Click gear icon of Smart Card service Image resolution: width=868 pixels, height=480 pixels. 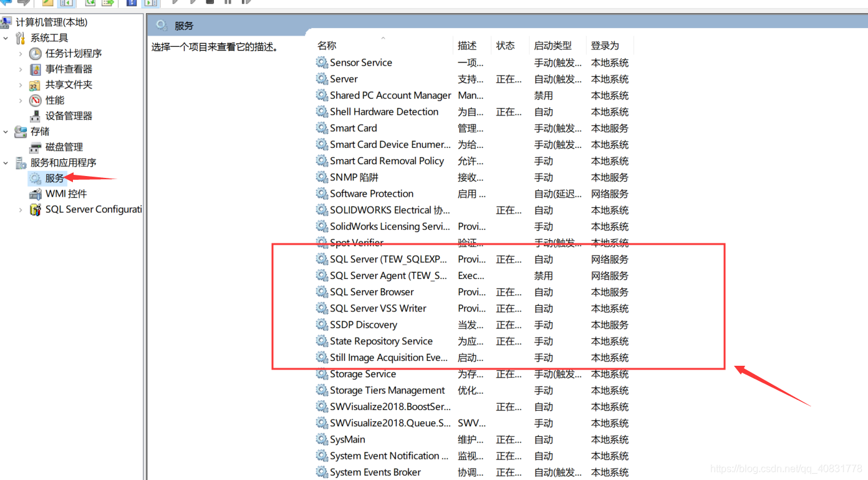322,128
